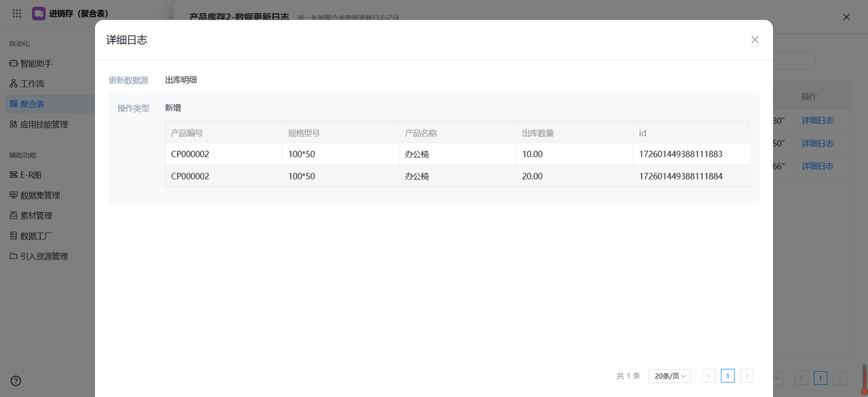Go to next page in dialog pagination
This screenshot has width=868, height=397.
747,376
